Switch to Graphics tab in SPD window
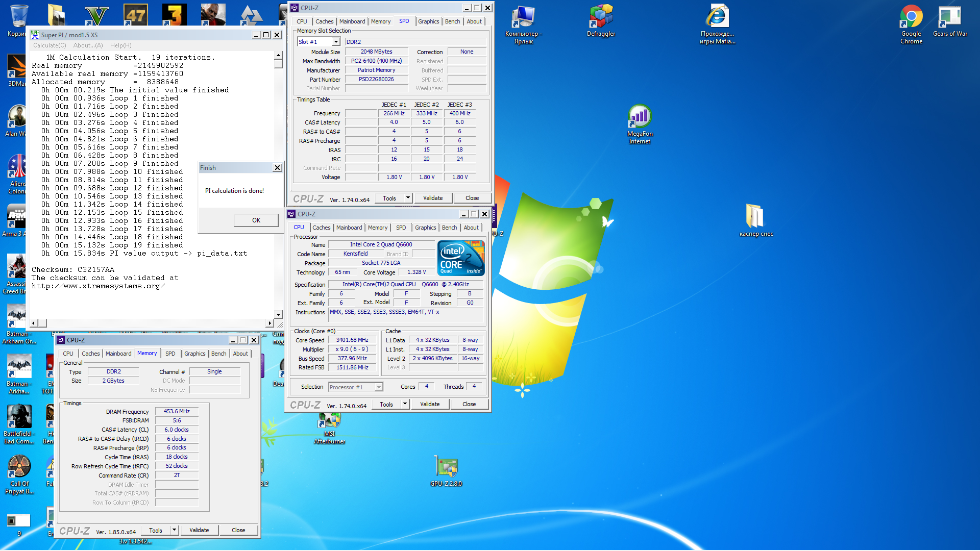 [428, 21]
